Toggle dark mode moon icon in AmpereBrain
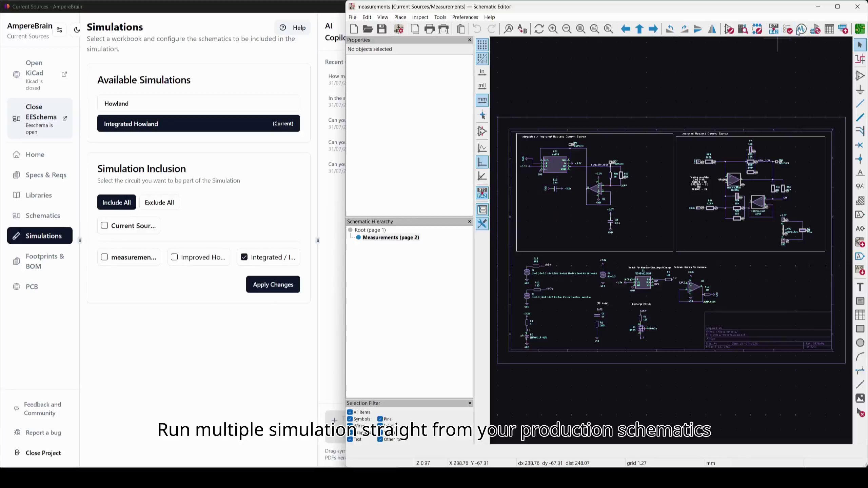The width and height of the screenshot is (868, 488). pyautogui.click(x=77, y=30)
